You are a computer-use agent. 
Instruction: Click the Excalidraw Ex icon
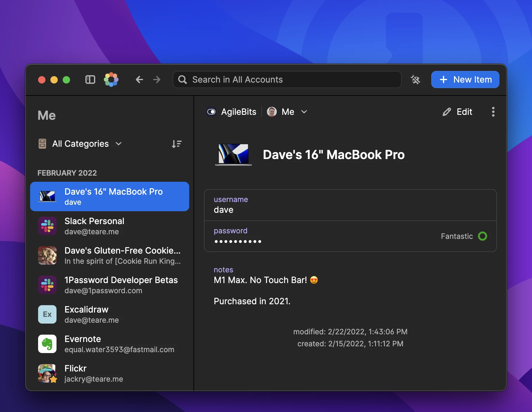47,314
